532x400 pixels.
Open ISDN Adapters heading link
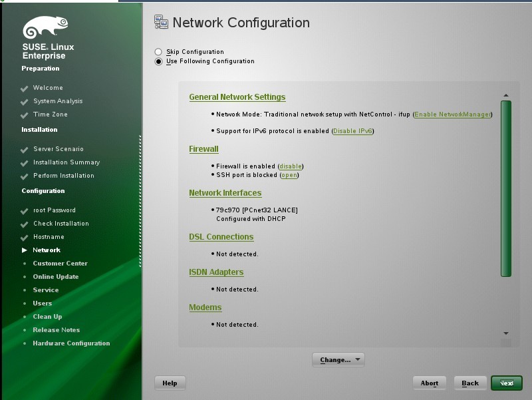coord(216,272)
